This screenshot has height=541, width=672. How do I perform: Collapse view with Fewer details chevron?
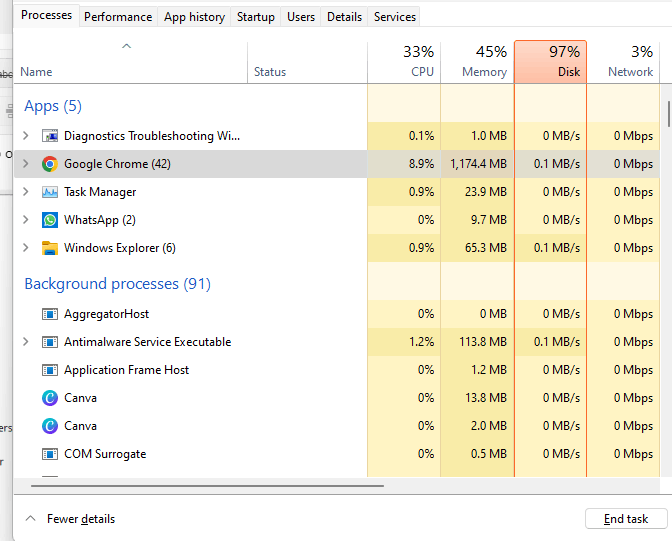pyautogui.click(x=30, y=518)
